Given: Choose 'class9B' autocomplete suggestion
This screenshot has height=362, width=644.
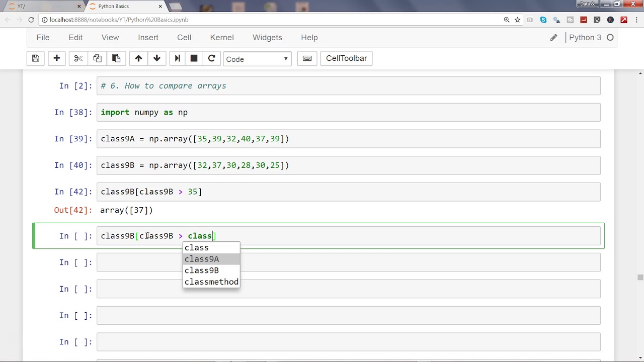Looking at the screenshot, I should 211,270.
